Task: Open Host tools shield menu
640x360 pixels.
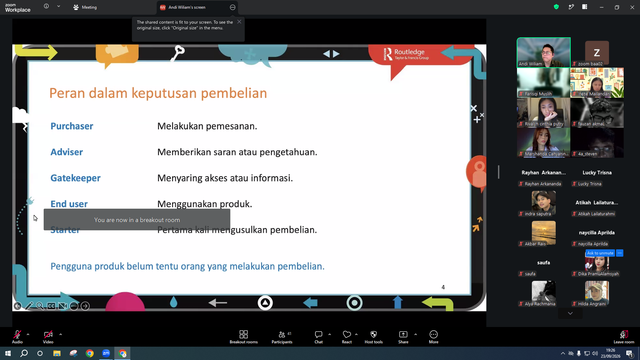Action: tap(373, 337)
